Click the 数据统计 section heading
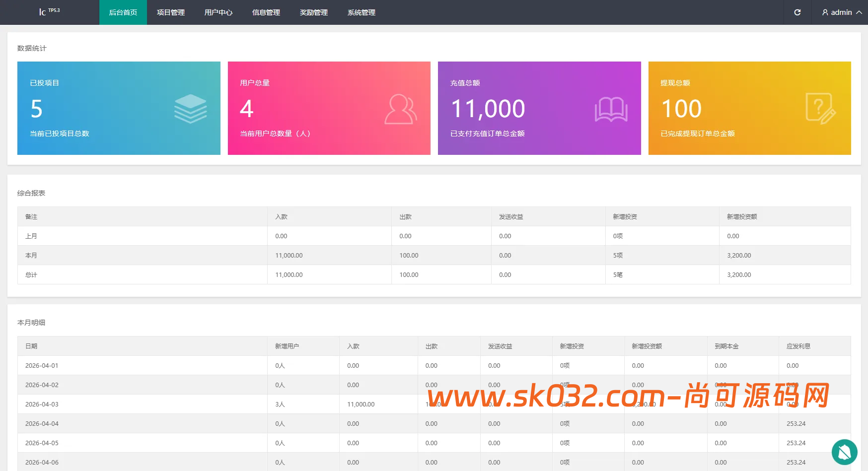Screen dimensions: 868x471 pyautogui.click(x=32, y=48)
